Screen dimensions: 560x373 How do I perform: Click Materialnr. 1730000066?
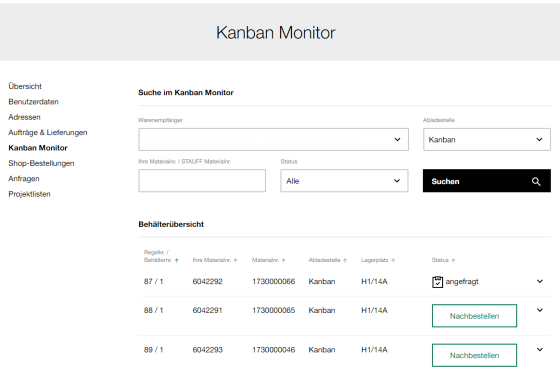pos(274,282)
